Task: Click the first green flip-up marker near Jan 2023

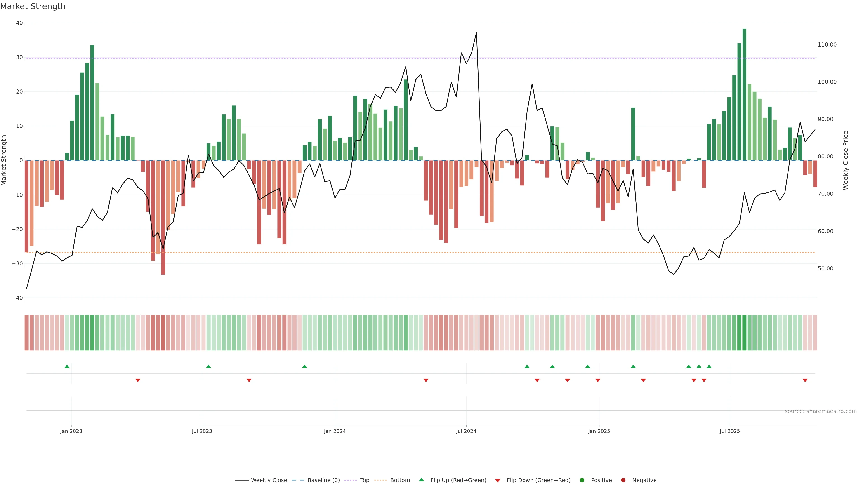Action: coord(67,366)
